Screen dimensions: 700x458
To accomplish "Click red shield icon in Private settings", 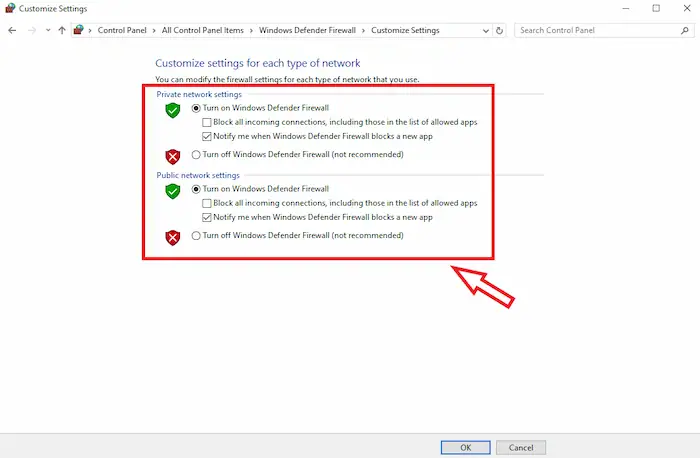I will pyautogui.click(x=173, y=157).
